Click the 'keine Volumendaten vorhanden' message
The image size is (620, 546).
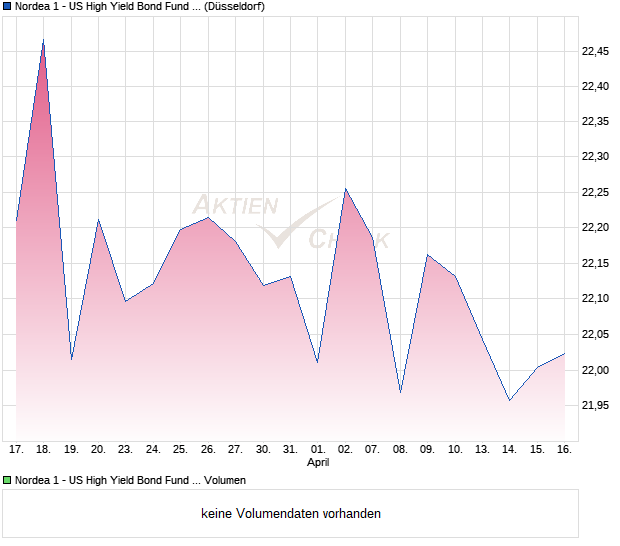pos(291,514)
